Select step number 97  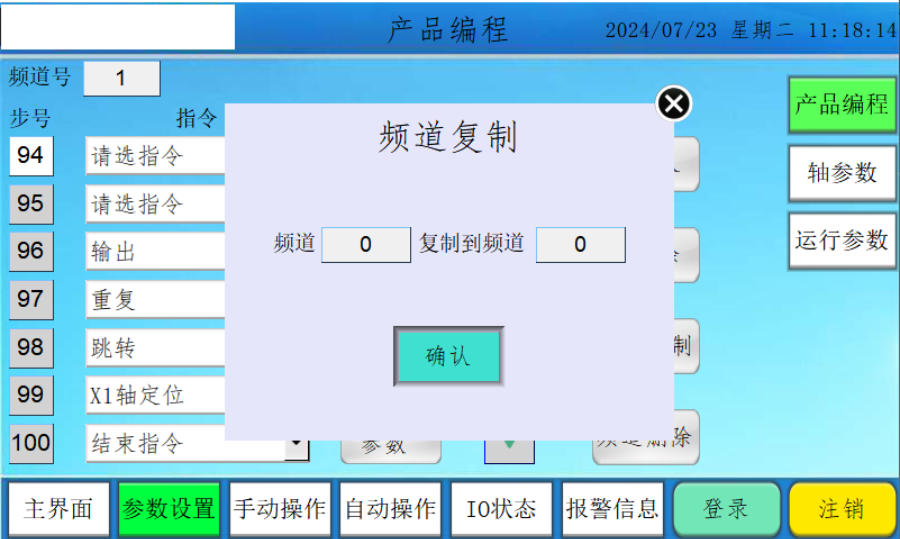[31, 299]
